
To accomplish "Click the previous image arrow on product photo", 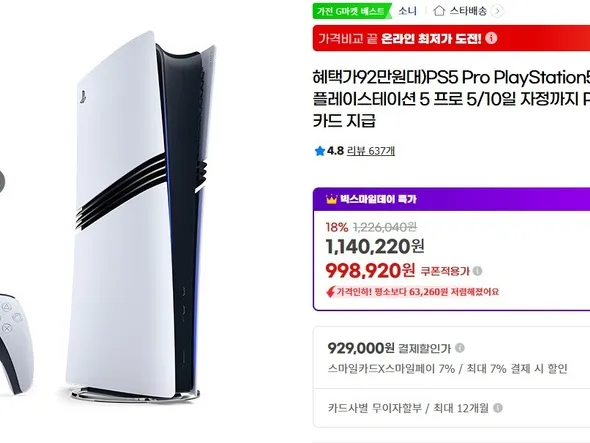I will 2,182.
